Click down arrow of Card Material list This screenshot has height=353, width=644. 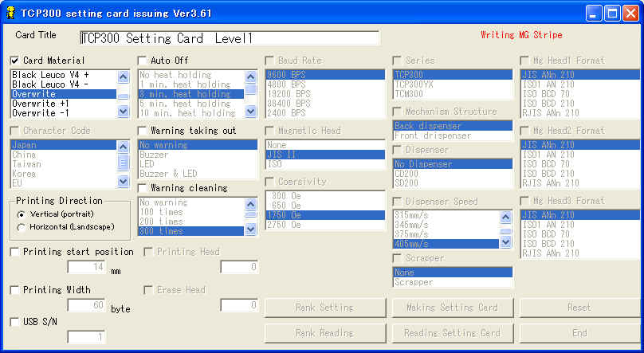123,111
